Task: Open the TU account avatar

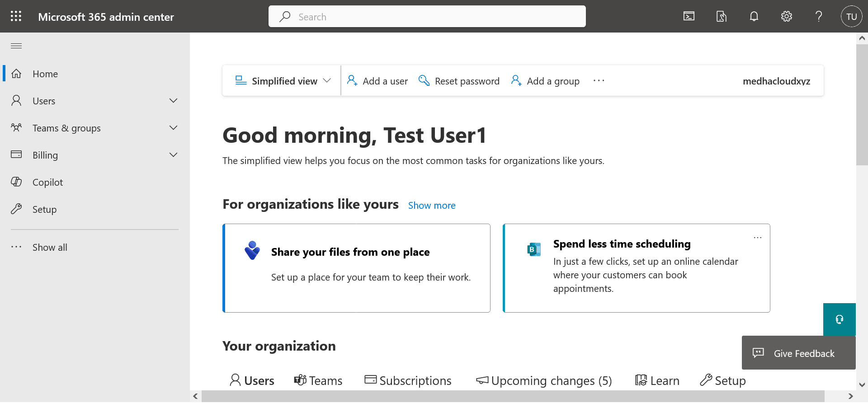Action: [851, 17]
